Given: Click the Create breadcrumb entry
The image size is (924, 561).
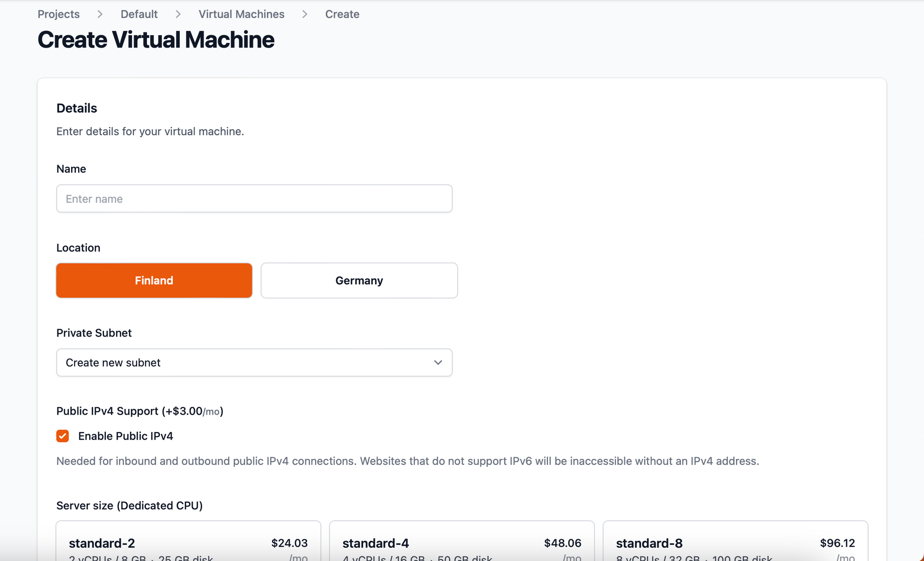Looking at the screenshot, I should [x=342, y=14].
